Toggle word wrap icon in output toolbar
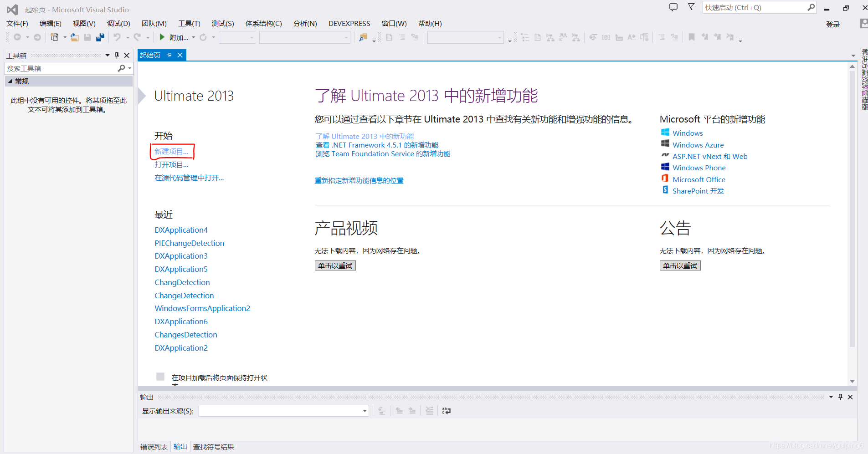This screenshot has width=868, height=454. [x=447, y=411]
